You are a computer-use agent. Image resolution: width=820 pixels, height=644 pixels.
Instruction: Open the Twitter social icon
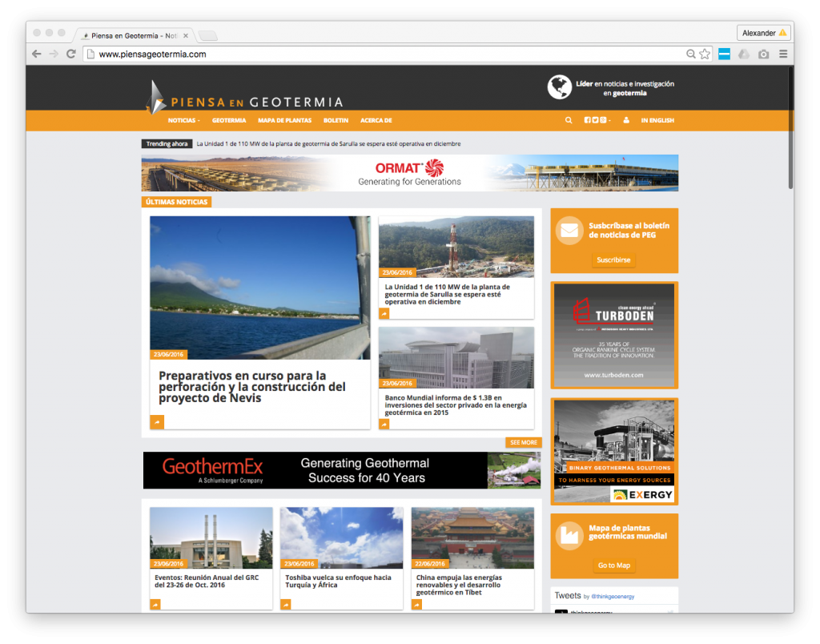pos(595,120)
